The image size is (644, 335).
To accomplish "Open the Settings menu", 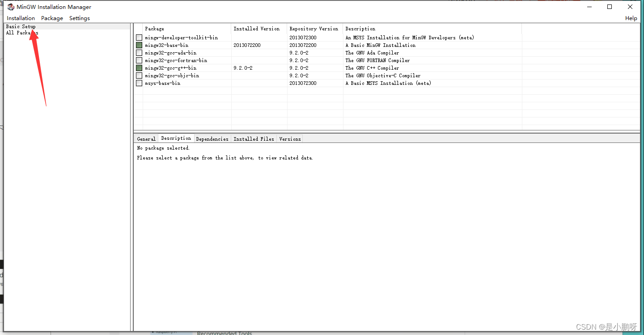I will 80,18.
